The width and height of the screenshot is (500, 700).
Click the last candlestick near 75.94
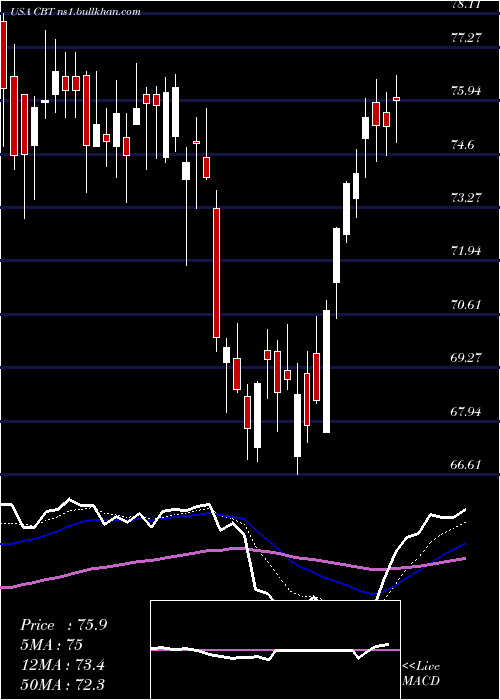click(x=396, y=99)
